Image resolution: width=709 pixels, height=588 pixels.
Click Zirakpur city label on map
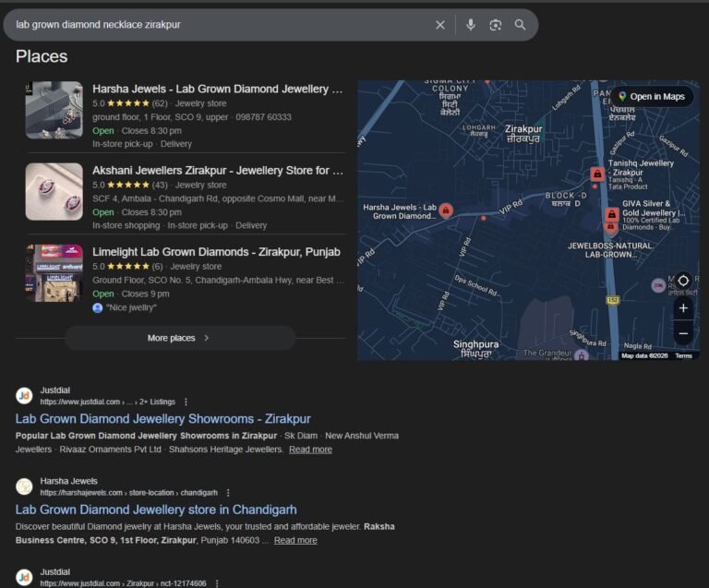523,133
